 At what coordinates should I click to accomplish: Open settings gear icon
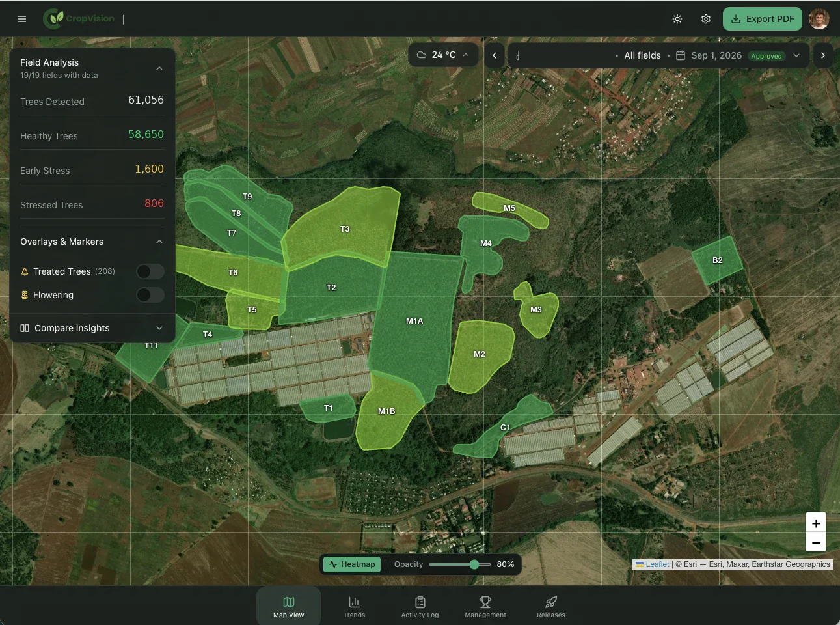click(x=706, y=19)
